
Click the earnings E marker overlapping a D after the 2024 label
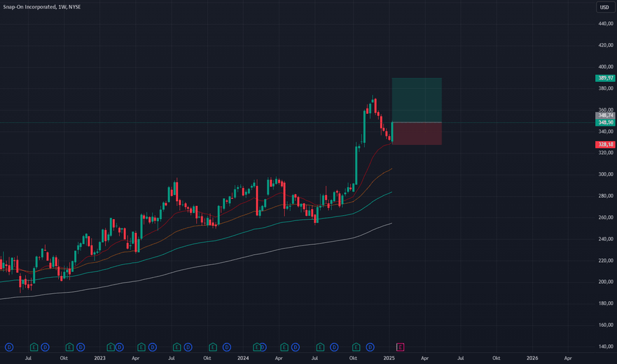257,347
